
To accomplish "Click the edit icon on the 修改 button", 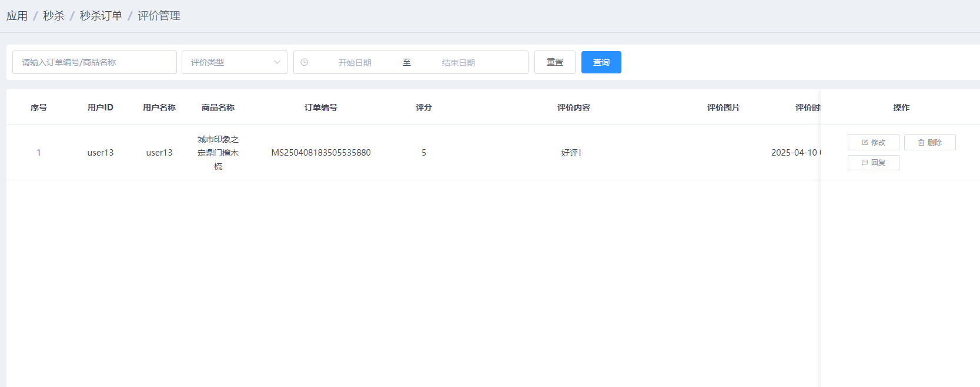I will coord(865,143).
